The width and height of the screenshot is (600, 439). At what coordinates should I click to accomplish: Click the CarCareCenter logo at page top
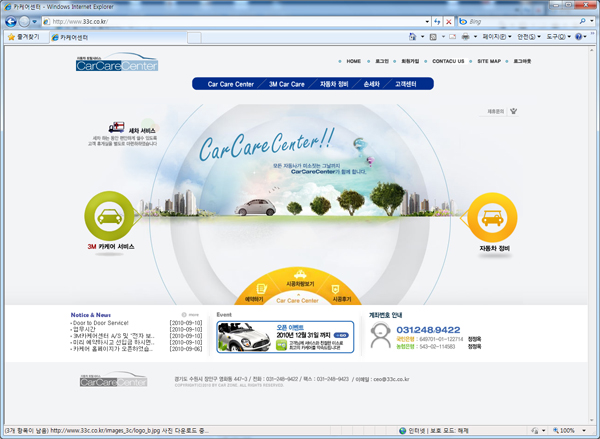pos(117,62)
